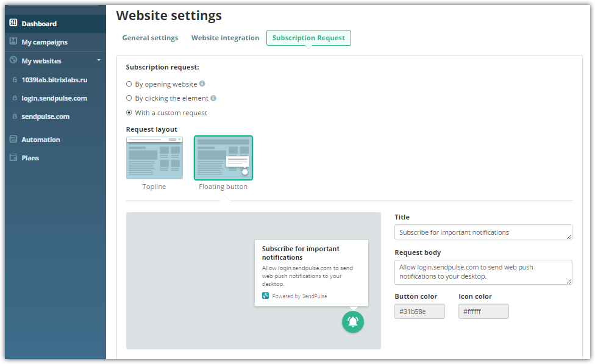595x364 pixels.
Task: Show info tooltip for By opening website
Action: (x=202, y=84)
